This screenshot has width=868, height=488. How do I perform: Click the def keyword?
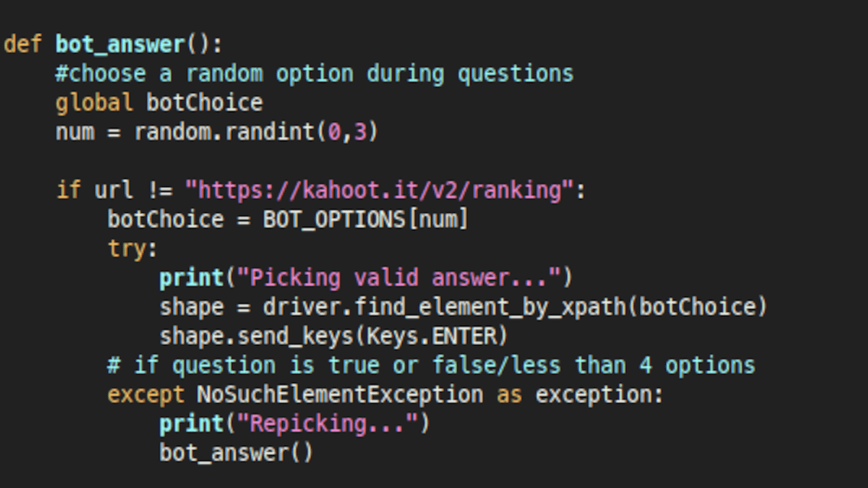coord(23,45)
